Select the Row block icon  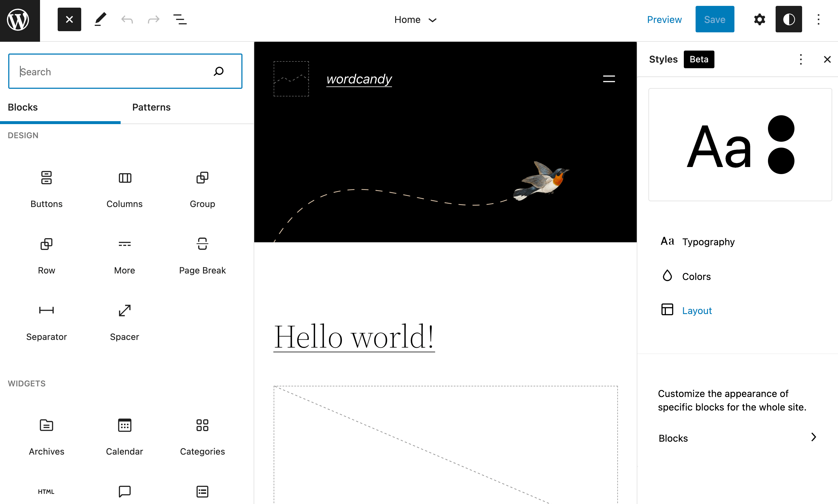pyautogui.click(x=46, y=244)
